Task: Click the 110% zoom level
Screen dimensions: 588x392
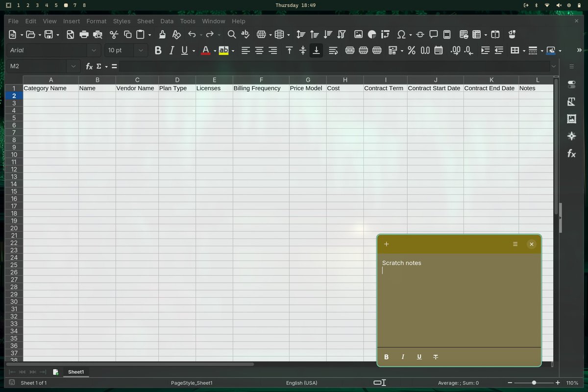Action: (572, 383)
